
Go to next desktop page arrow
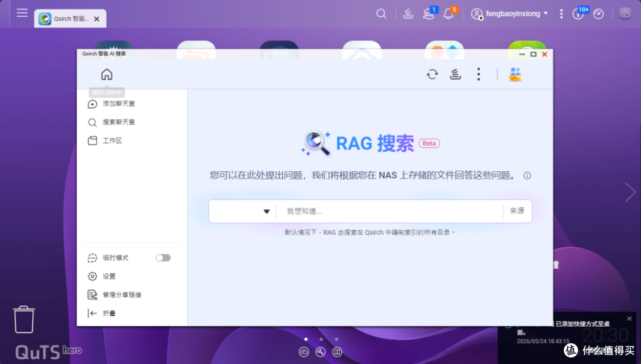coord(630,192)
